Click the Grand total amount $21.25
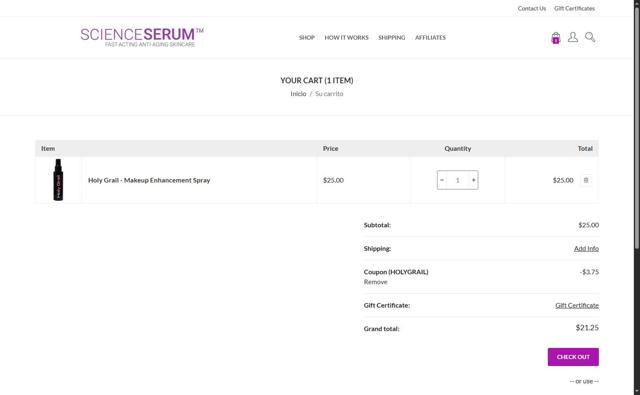This screenshot has width=640, height=395. (587, 328)
